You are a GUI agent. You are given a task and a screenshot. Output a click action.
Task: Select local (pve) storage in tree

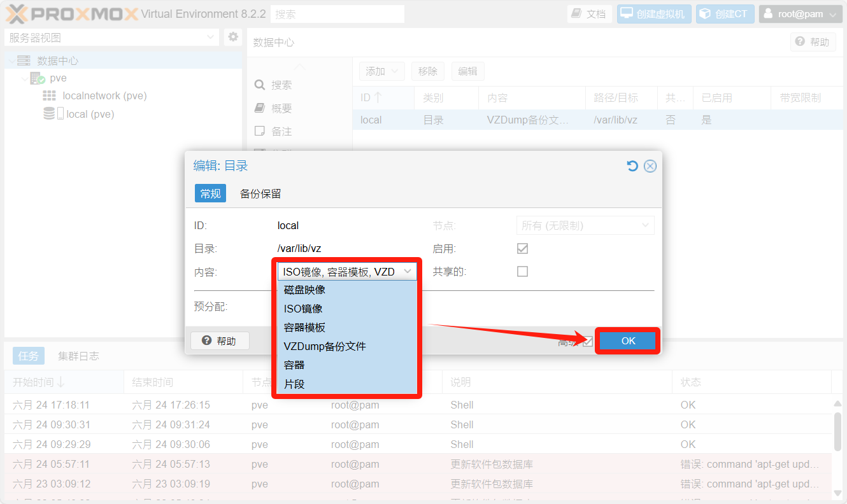[x=89, y=115]
